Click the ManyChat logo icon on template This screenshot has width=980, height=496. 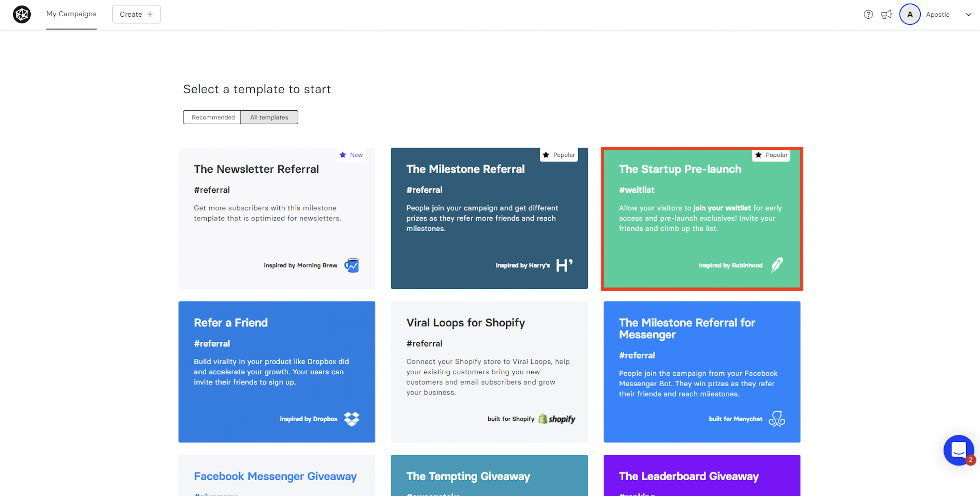777,419
